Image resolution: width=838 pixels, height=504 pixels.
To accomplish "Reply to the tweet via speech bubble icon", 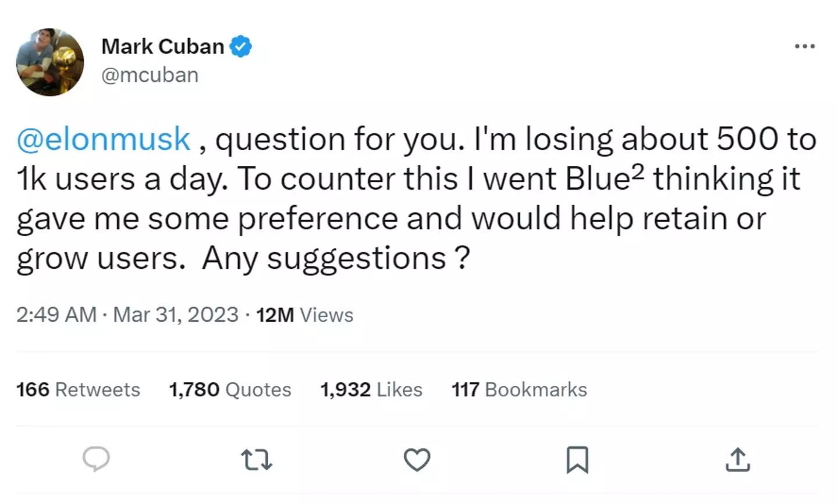I will 96,459.
